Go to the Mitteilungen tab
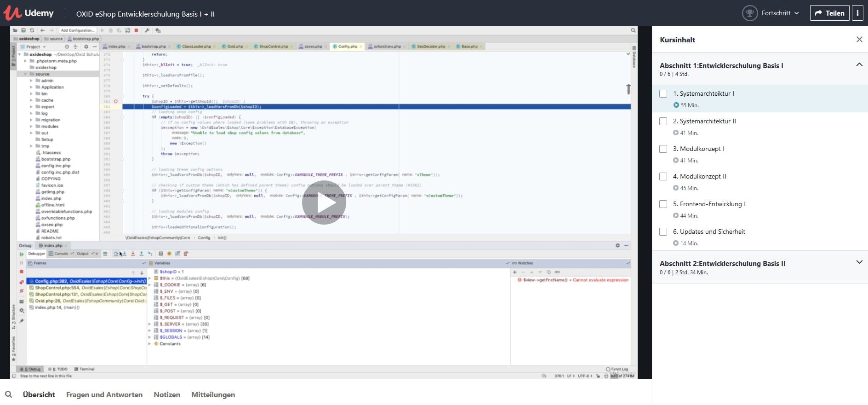 [x=213, y=394]
